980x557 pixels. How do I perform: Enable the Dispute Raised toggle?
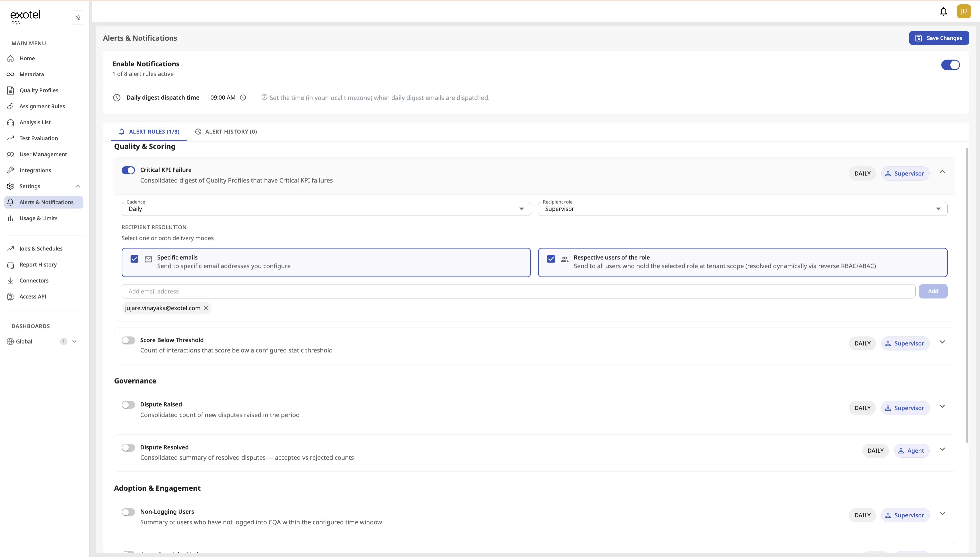(x=128, y=405)
